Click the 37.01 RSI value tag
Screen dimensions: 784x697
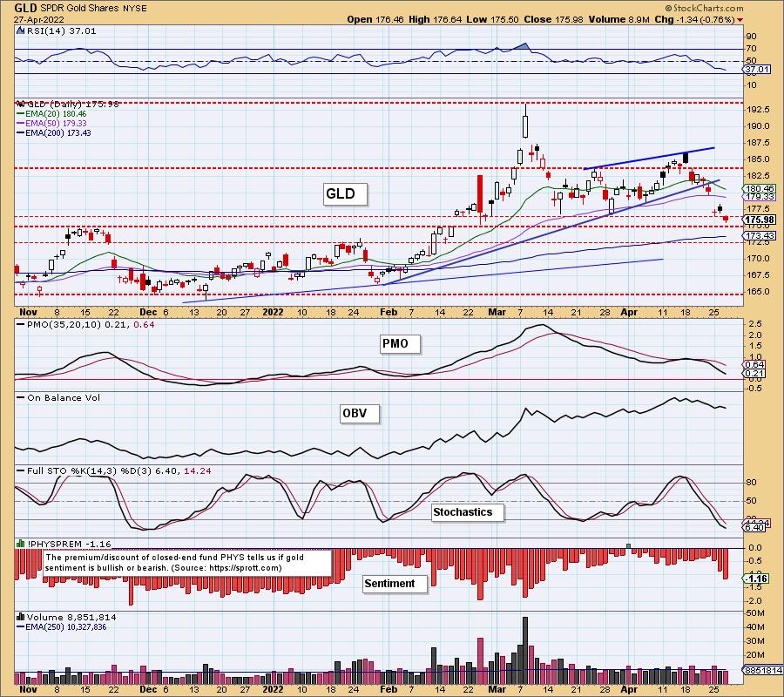757,70
